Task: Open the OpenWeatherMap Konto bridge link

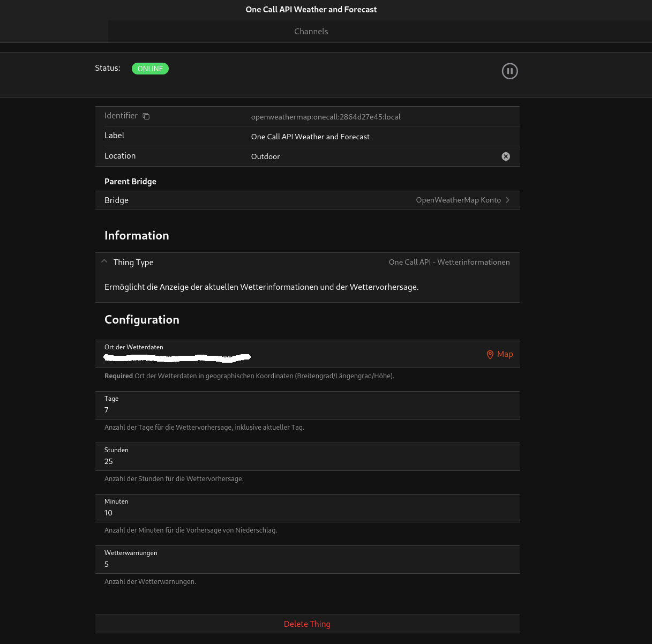Action: pyautogui.click(x=458, y=200)
